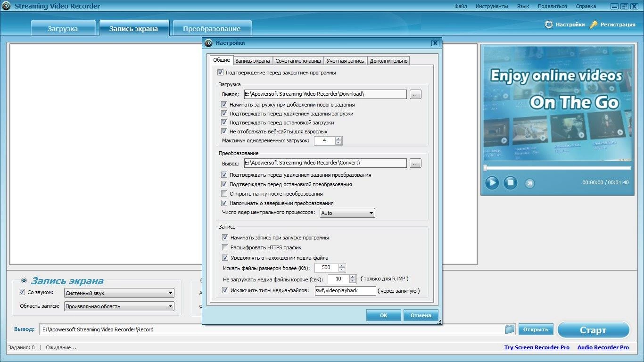The image size is (644, 362).
Task: Click the Регистрация link
Action: [x=618, y=25]
